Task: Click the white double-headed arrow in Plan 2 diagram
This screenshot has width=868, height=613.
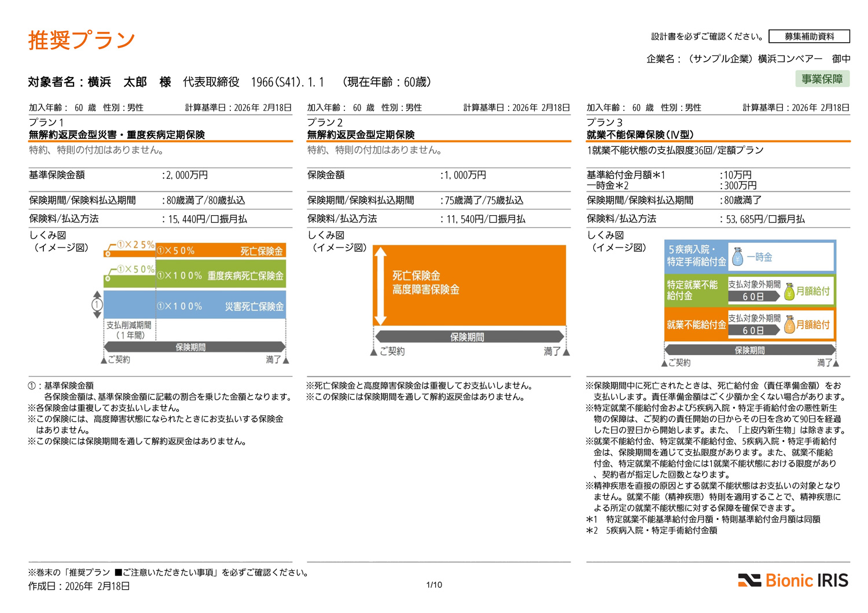Action: [380, 286]
